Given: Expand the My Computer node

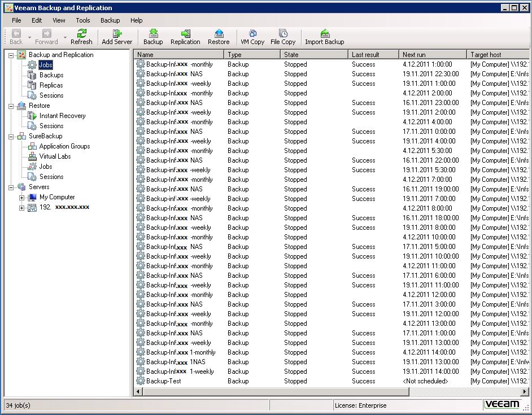Looking at the screenshot, I should click(21, 198).
